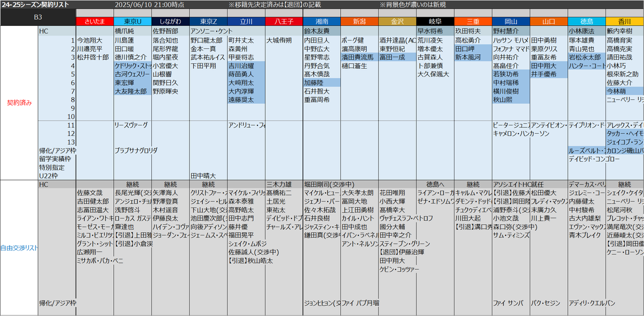
Task: Select the highlighted cell 秋山熙
Action: [511, 99]
